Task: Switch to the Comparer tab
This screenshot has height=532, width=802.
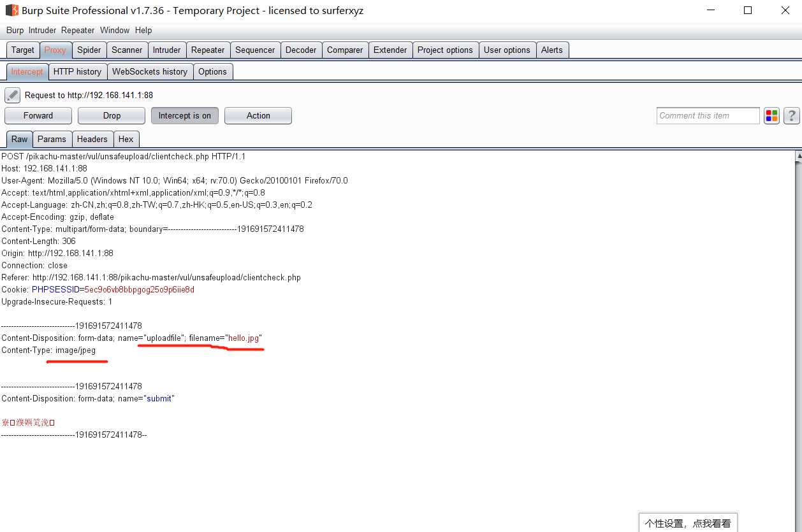Action: coord(345,50)
